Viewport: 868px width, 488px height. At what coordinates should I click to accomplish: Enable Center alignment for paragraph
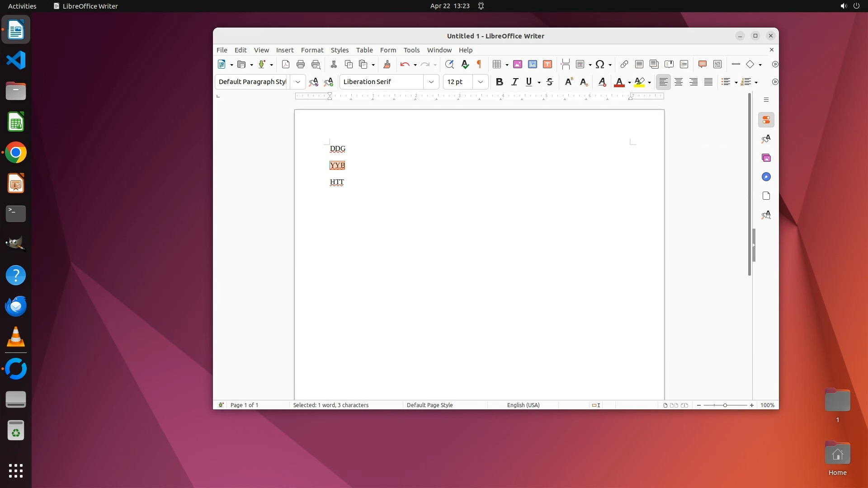[x=678, y=82]
